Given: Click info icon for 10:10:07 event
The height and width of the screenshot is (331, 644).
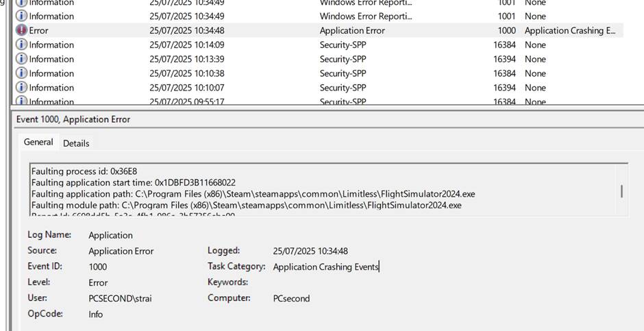Looking at the screenshot, I should (21, 88).
